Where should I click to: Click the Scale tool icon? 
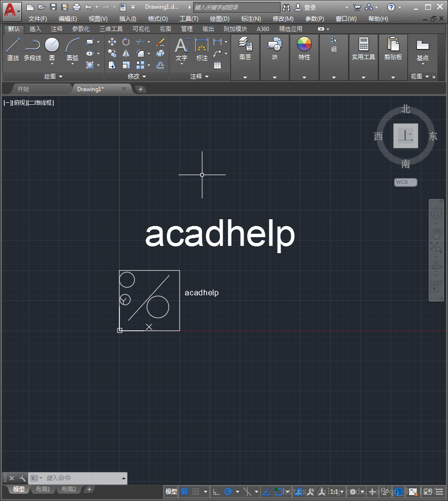coord(126,65)
